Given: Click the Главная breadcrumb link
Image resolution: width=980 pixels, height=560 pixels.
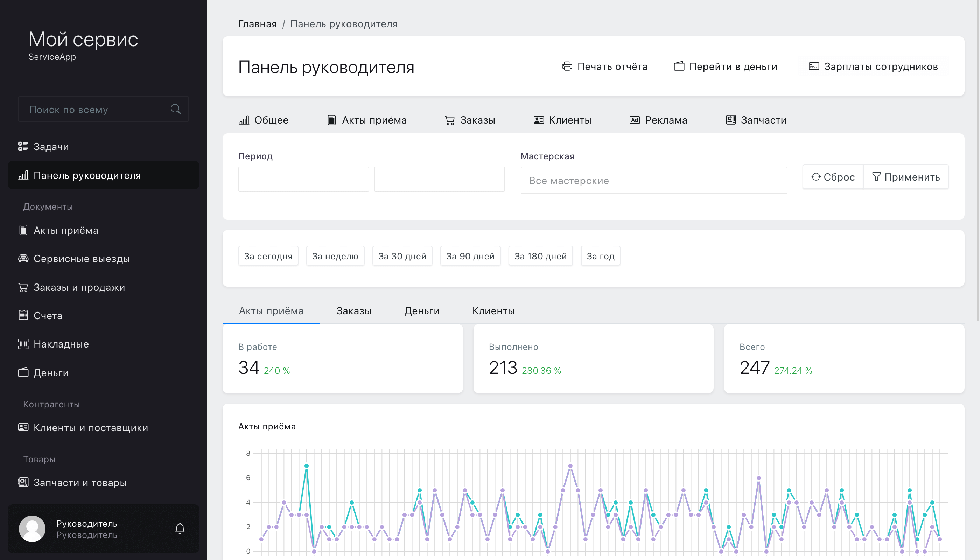Looking at the screenshot, I should coord(257,24).
